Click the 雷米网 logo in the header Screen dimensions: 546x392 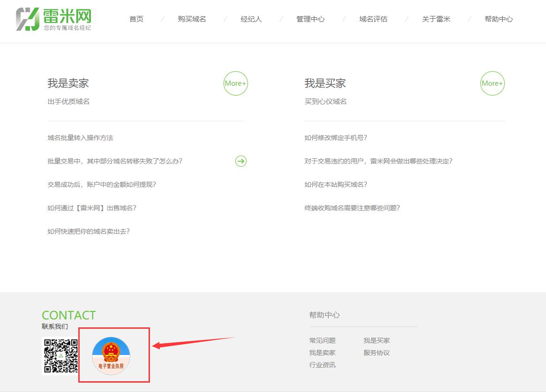[53, 19]
